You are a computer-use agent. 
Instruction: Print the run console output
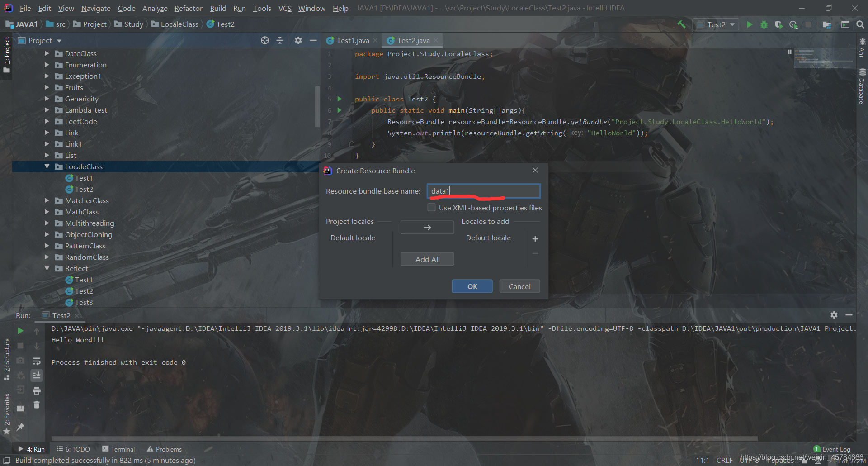[x=37, y=390]
